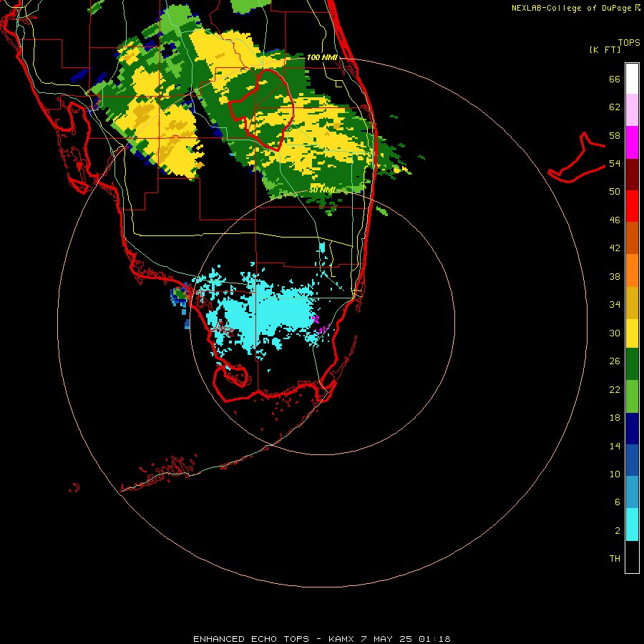Click the white 66 kft color swatch
The width and height of the screenshot is (644, 644).
(x=632, y=79)
